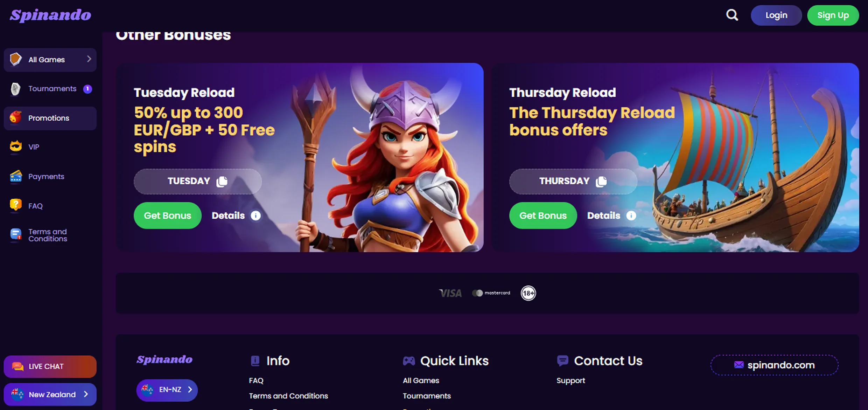Open the New Zealand country selector
Image resolution: width=868 pixels, height=410 pixels.
coord(50,394)
